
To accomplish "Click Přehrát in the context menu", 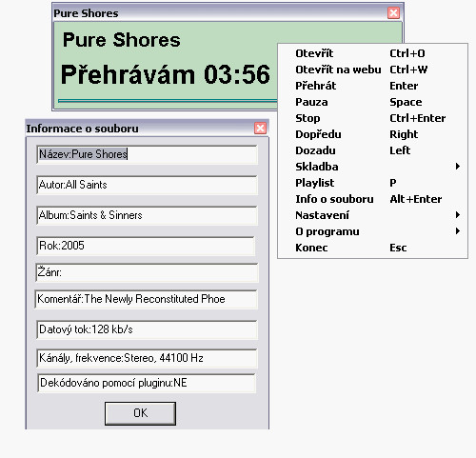I will click(372, 86).
